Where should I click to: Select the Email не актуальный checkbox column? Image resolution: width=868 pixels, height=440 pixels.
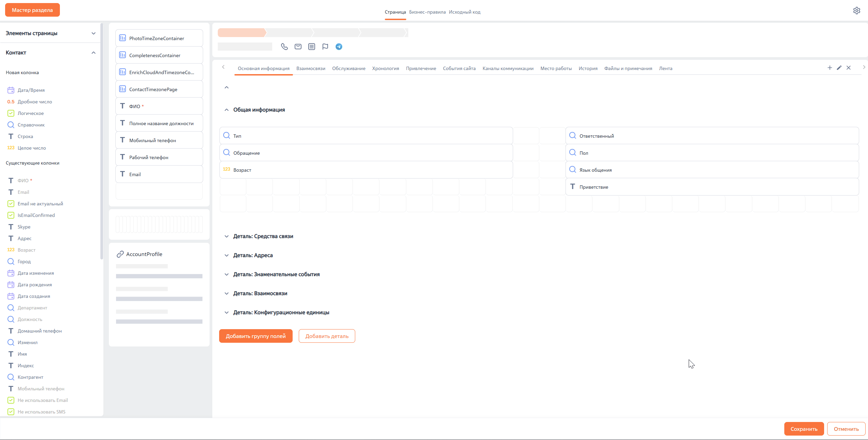coord(40,203)
